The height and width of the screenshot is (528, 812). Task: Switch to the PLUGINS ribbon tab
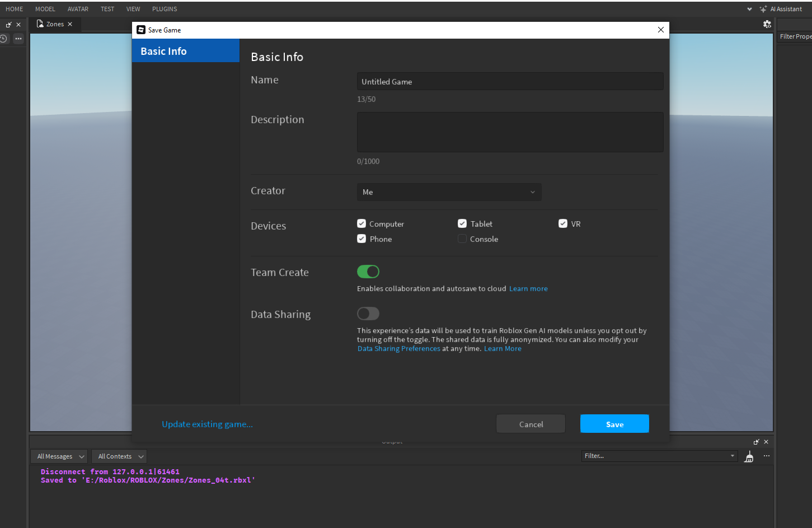point(165,9)
